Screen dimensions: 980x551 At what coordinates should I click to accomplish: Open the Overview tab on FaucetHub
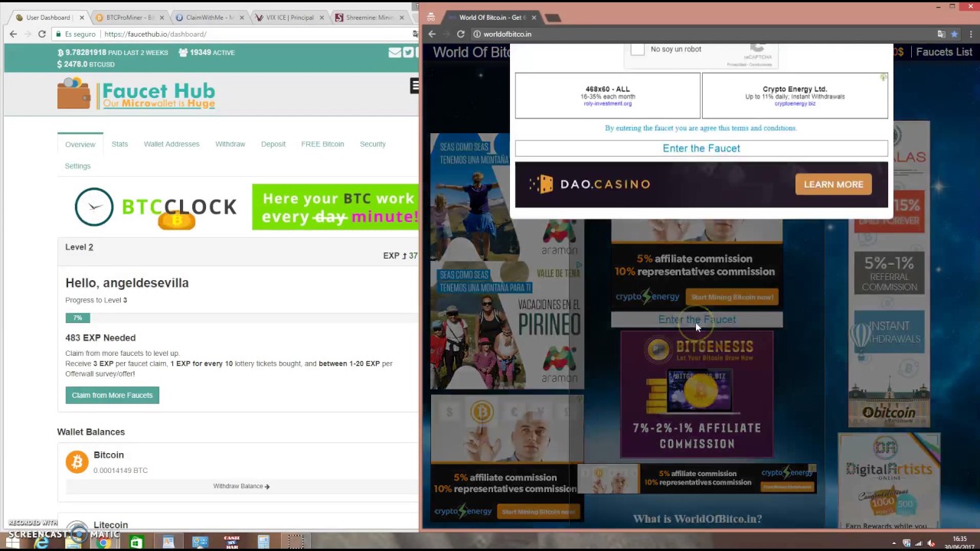pos(80,144)
